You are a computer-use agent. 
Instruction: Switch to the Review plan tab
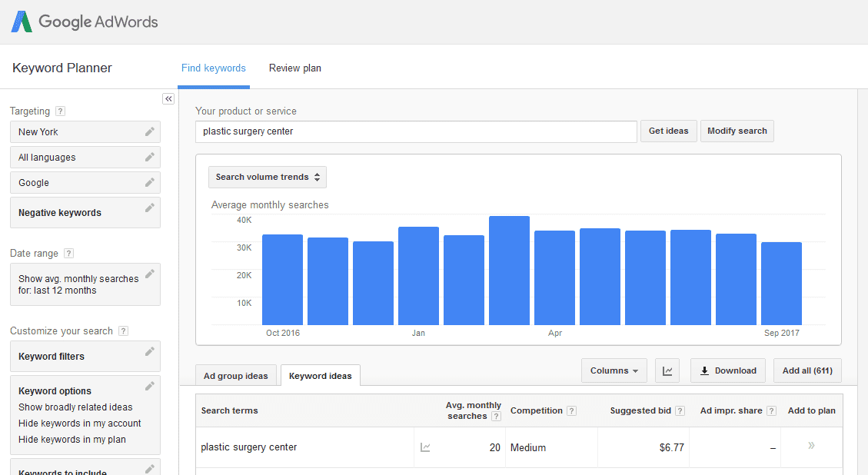point(295,68)
